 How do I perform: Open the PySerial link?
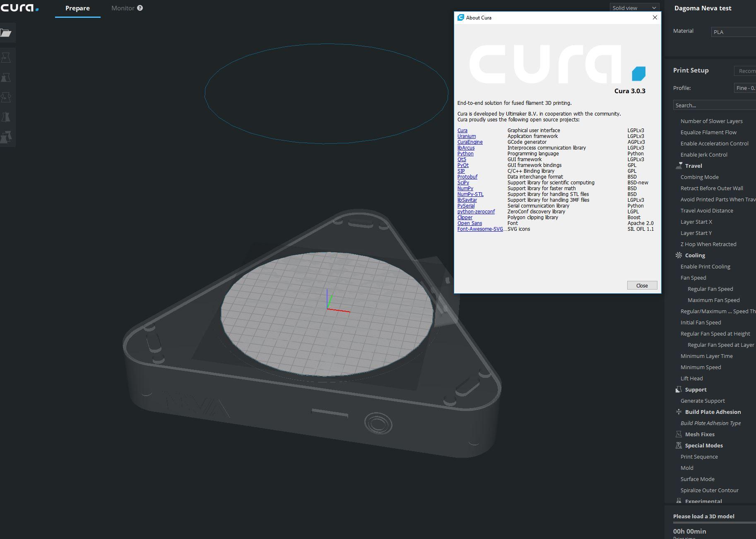(x=466, y=206)
